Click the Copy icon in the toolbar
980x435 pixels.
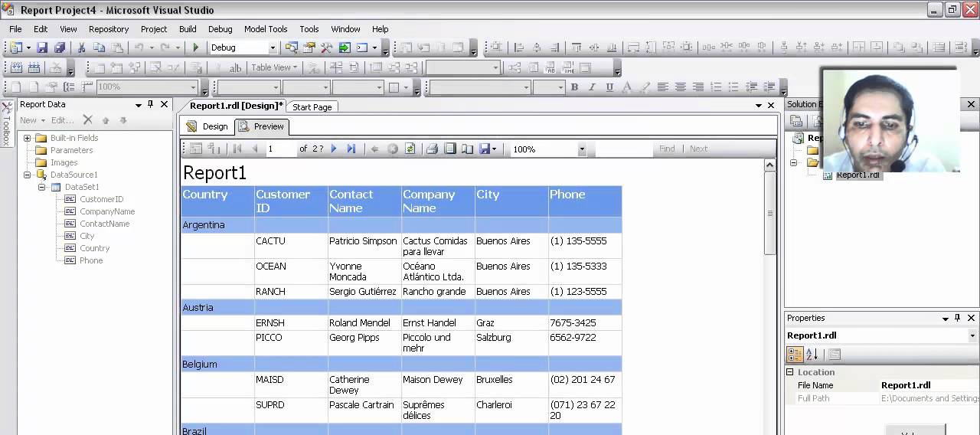click(99, 47)
